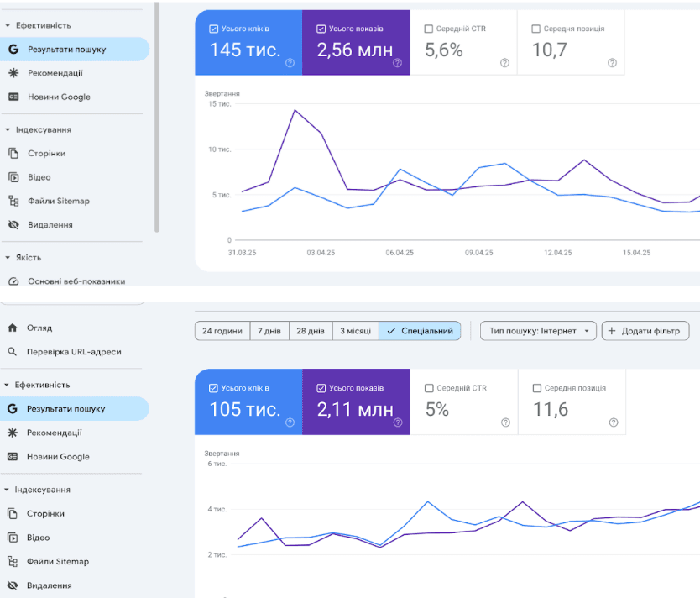
Task: Click help icon in the 2,56 млн card
Action: [398, 63]
